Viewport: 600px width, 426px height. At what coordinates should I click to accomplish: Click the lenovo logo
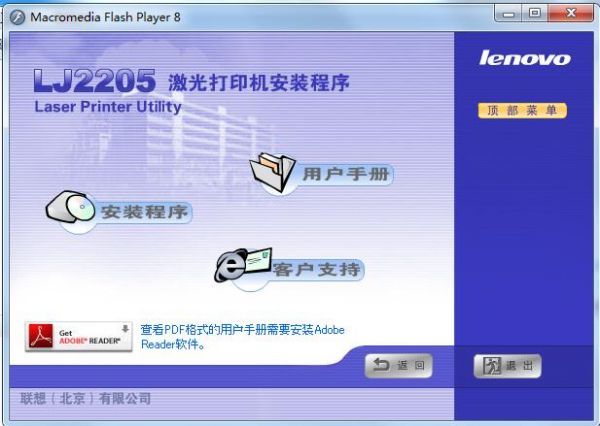tap(525, 58)
